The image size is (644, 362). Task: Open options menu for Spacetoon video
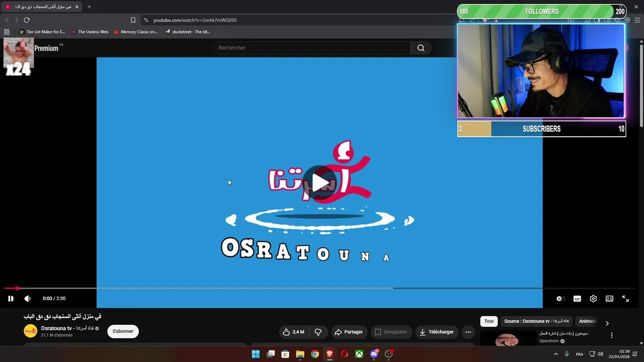click(612, 335)
